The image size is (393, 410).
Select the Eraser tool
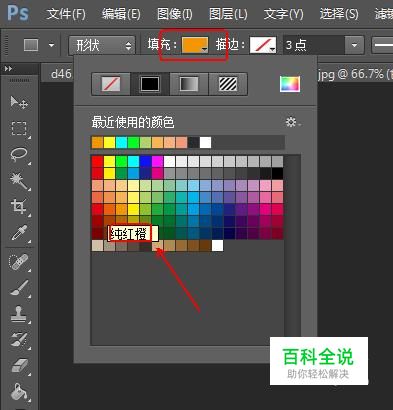click(x=19, y=366)
